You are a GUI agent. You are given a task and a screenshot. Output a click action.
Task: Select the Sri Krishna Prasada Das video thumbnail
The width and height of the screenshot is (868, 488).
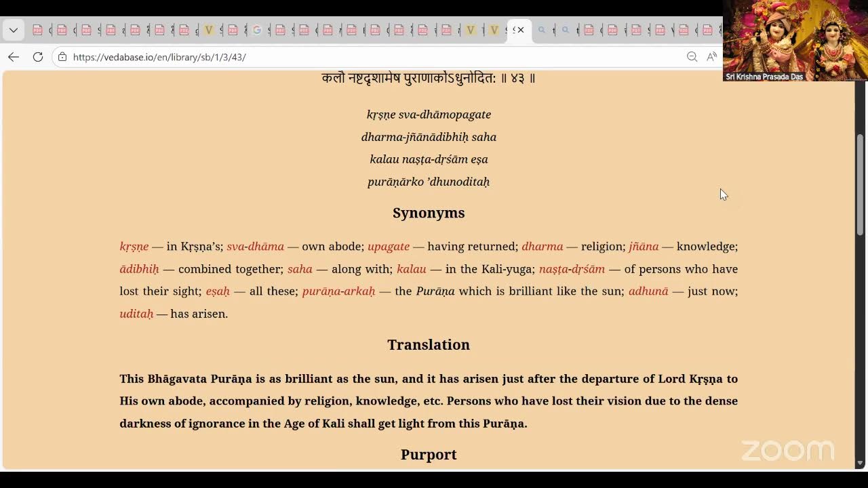point(795,41)
